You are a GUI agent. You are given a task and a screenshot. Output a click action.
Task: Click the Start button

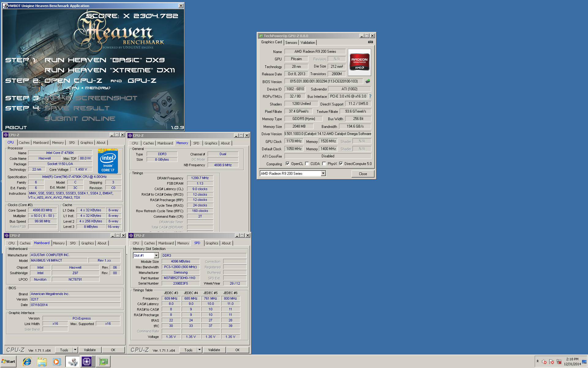click(x=9, y=362)
